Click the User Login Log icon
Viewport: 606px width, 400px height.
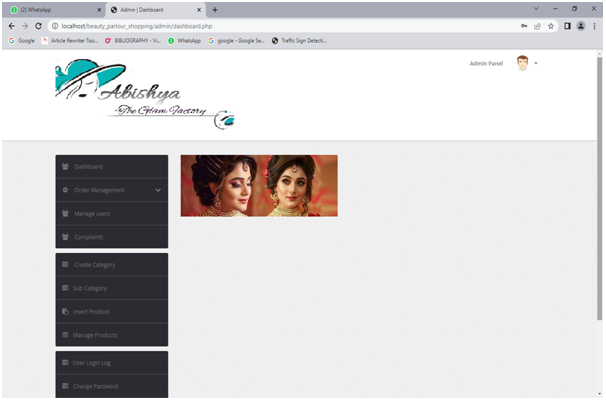[65, 363]
